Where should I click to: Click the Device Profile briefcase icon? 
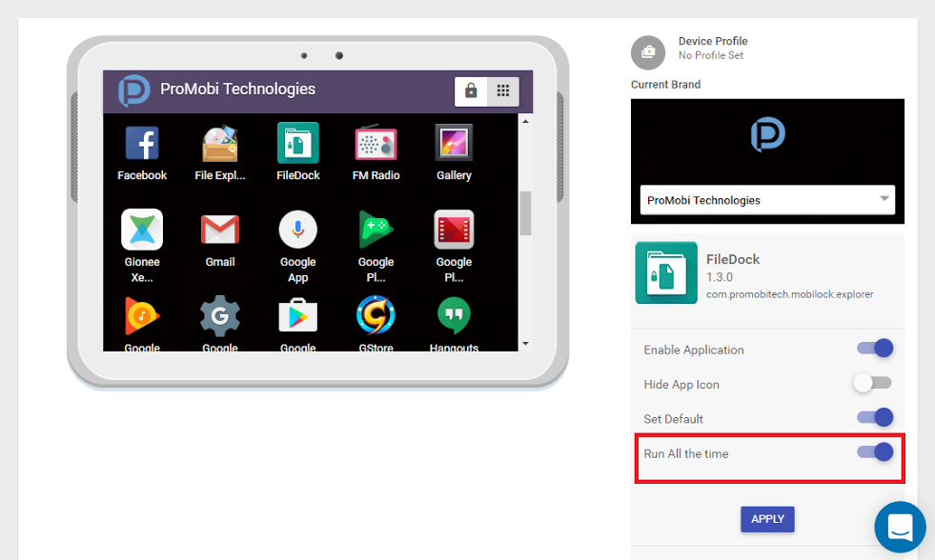tap(648, 52)
